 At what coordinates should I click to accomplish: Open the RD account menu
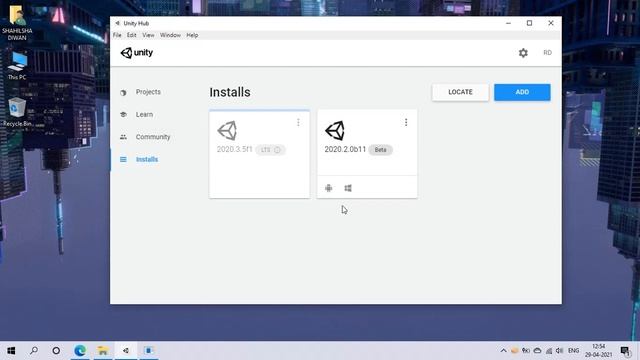point(547,53)
